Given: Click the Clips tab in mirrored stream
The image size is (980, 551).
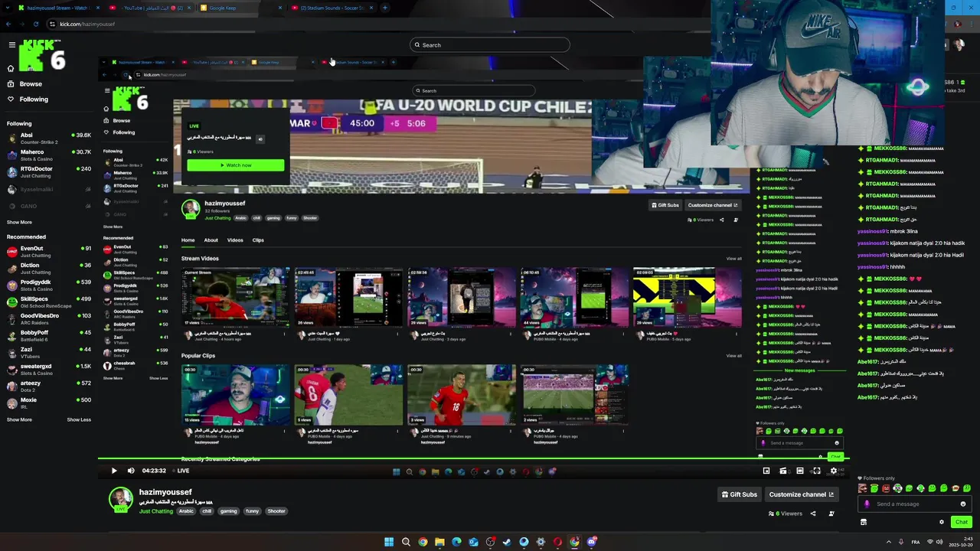Looking at the screenshot, I should pos(258,240).
